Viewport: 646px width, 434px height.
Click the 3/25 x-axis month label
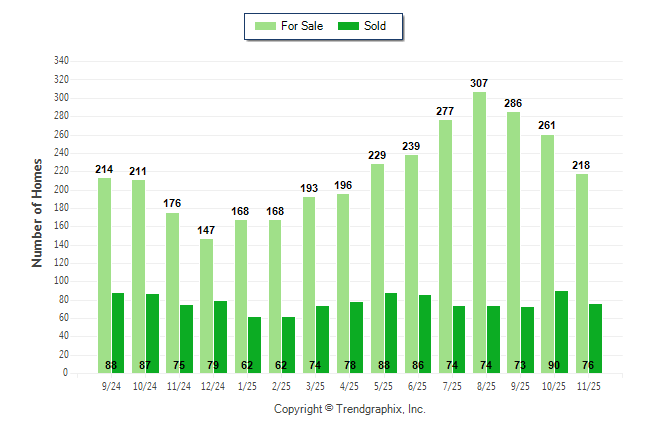pos(316,386)
